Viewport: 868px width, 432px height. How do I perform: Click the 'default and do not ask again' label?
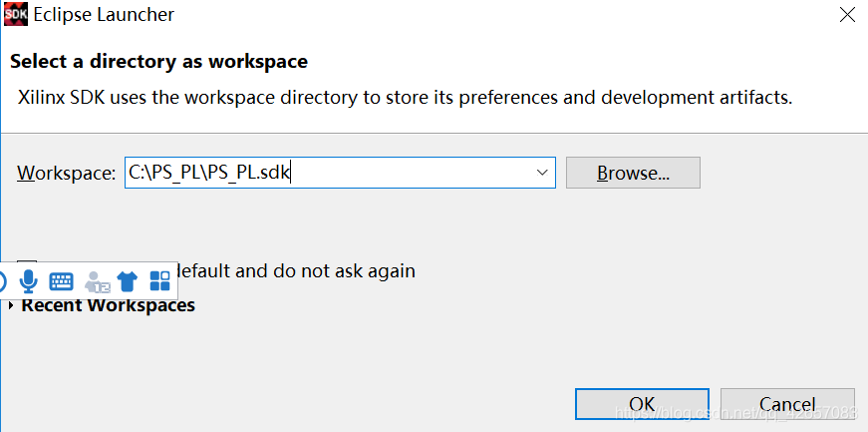[297, 270]
